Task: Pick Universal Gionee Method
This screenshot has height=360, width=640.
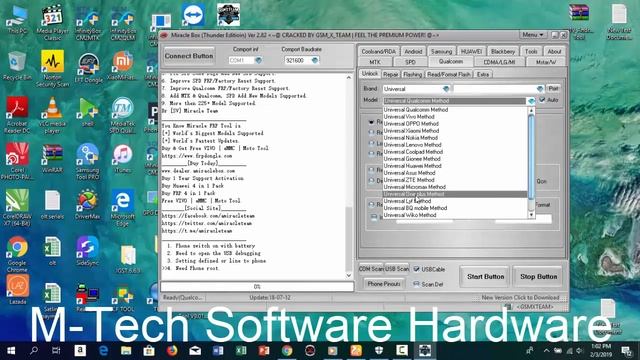Action: 412,159
